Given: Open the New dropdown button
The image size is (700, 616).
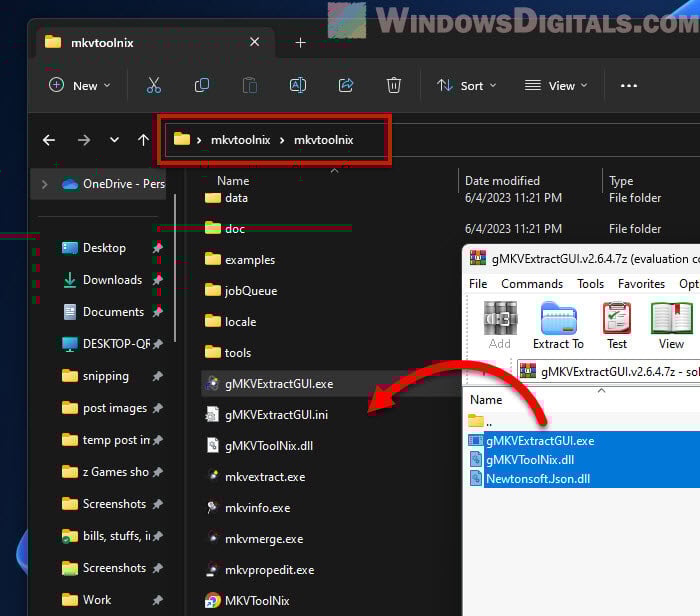Looking at the screenshot, I should tap(79, 85).
